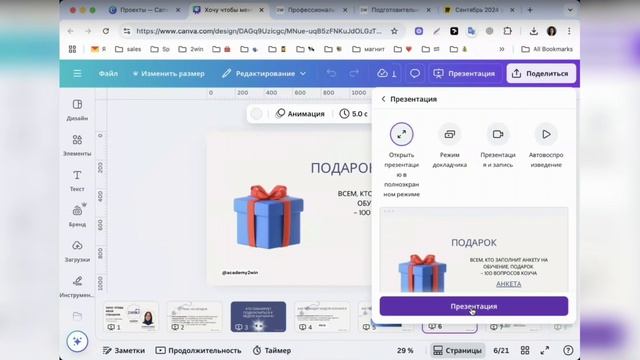This screenshot has width=640, height=360.
Task: Choose open presentation in fullscreen mode
Action: 401,134
